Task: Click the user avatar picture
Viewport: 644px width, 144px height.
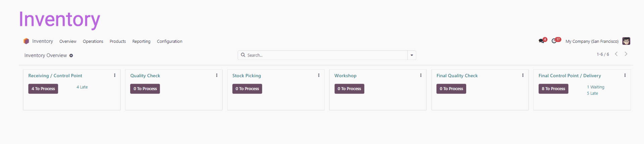Action: [626, 41]
